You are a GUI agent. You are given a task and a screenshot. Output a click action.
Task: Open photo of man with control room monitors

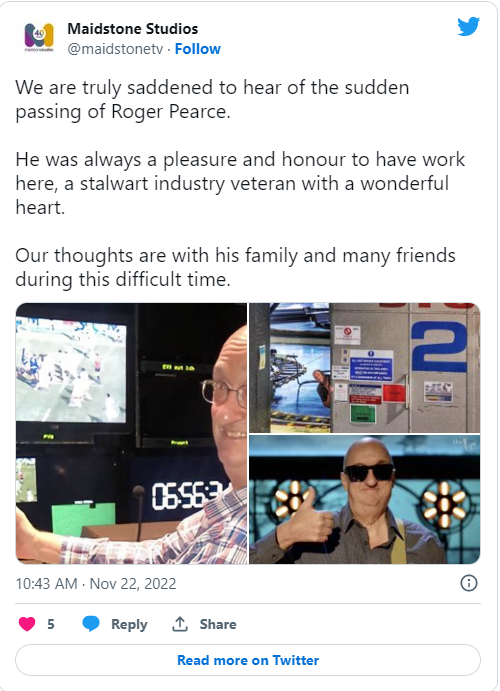click(x=131, y=433)
